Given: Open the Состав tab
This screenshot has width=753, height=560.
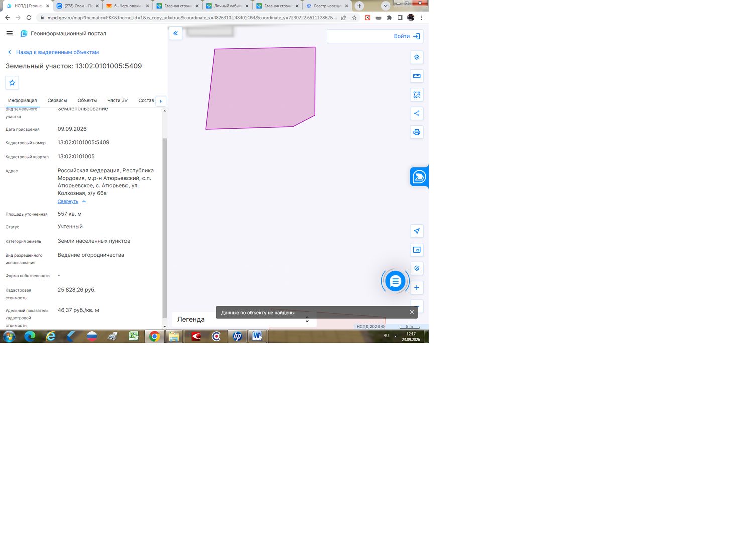Looking at the screenshot, I should coord(146,101).
